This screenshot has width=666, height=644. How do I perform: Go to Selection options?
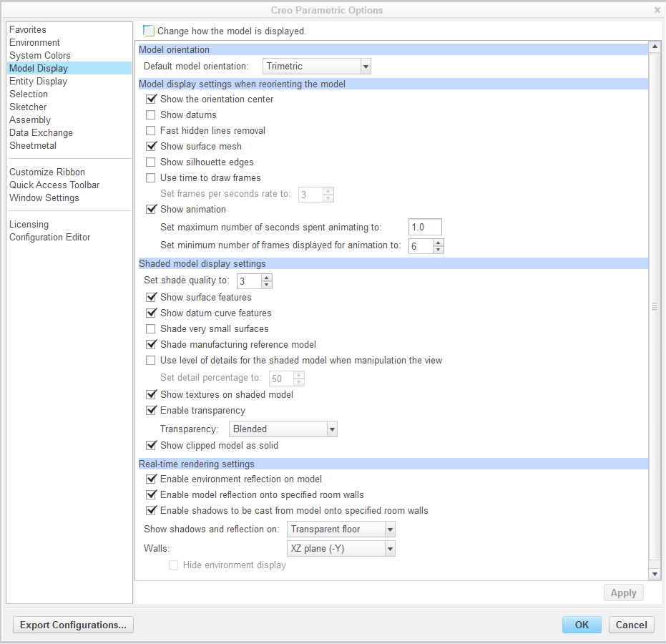coord(29,94)
